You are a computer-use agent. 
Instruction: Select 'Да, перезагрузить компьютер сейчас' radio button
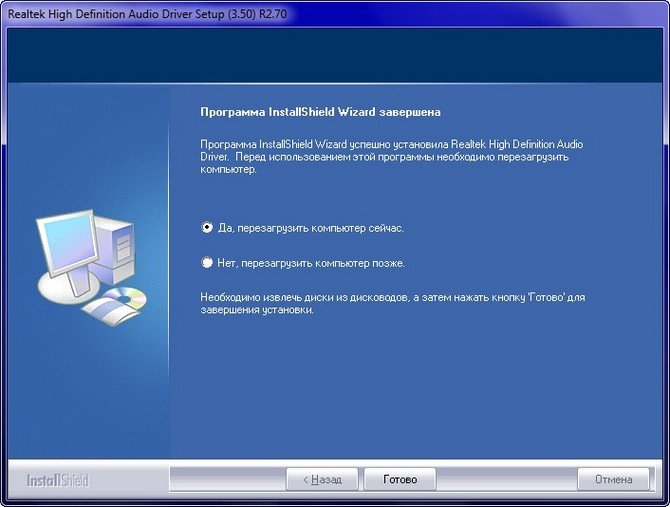(207, 227)
